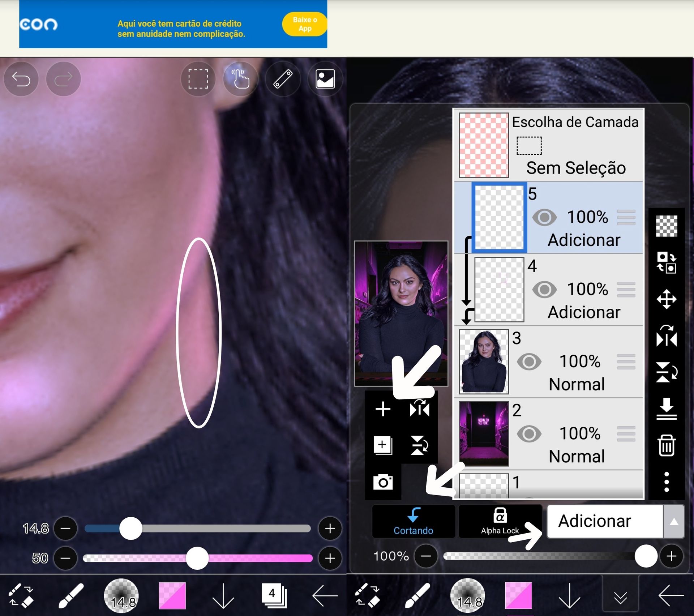Duplicate layer with plus-on-square icon
This screenshot has width=694, height=616.
383,445
